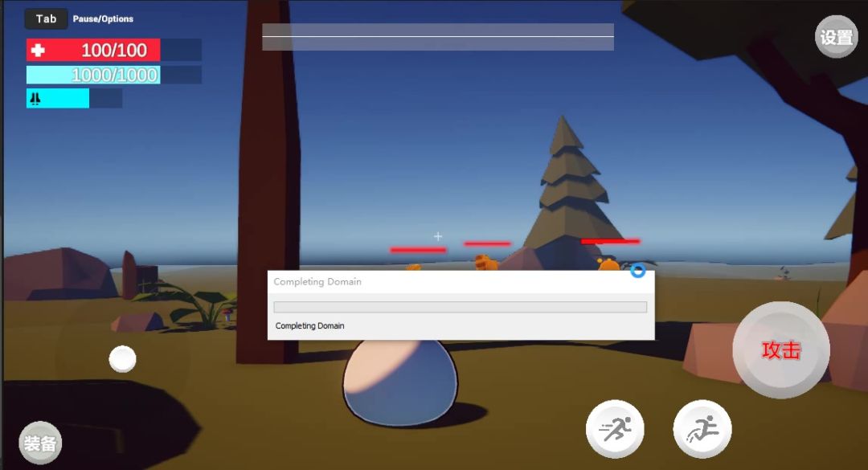
Task: Click the leftmost enemy red health bar
Action: [418, 250]
